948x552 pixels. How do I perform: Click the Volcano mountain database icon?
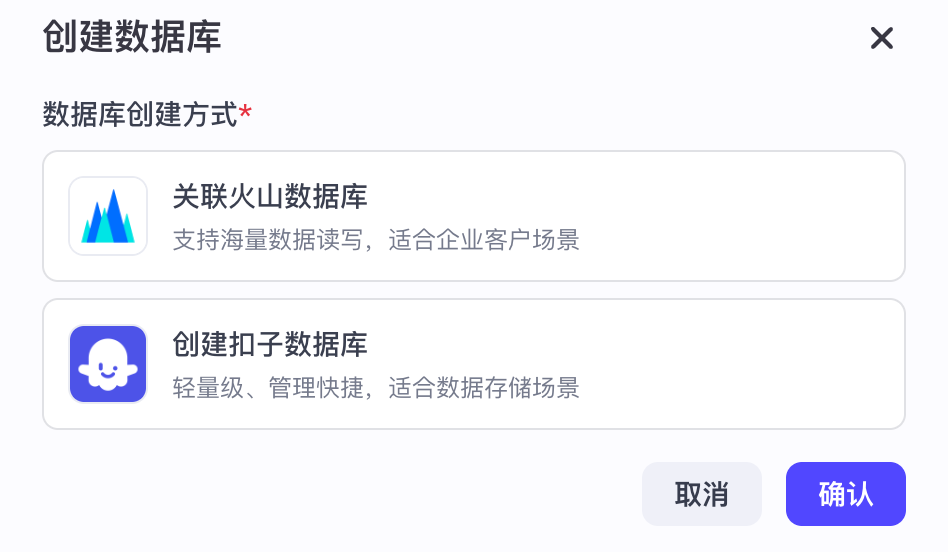[x=108, y=216]
